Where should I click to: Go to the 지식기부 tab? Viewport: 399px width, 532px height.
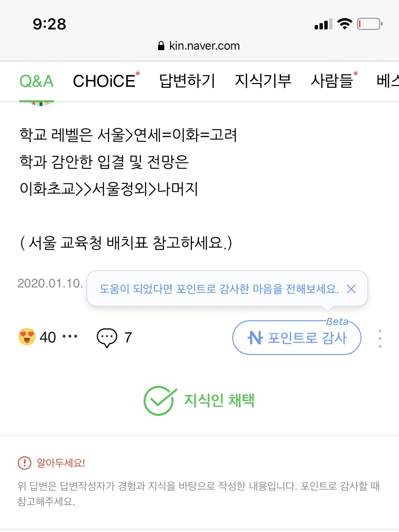coord(263,81)
